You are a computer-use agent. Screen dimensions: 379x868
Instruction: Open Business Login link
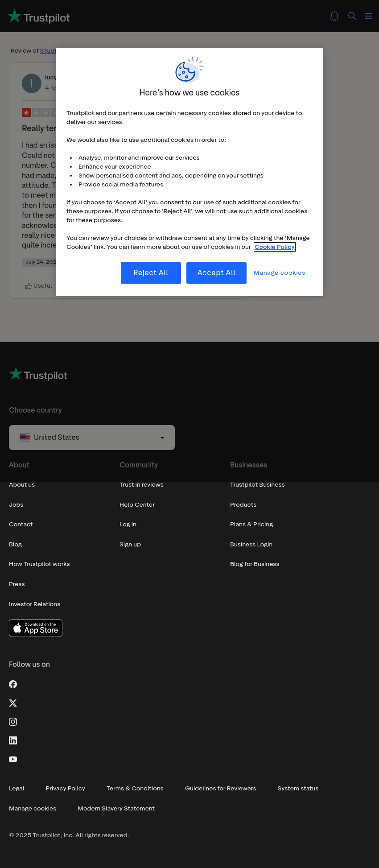(x=251, y=545)
